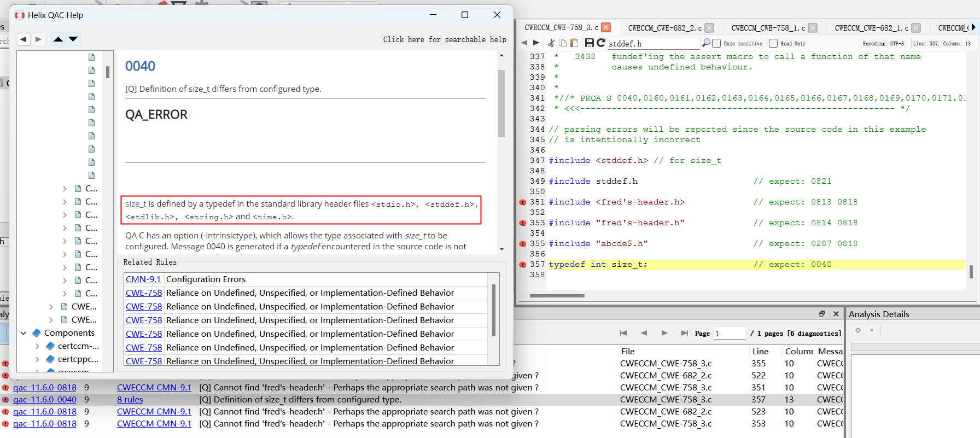
Task: Click the reload file icon
Action: [600, 43]
